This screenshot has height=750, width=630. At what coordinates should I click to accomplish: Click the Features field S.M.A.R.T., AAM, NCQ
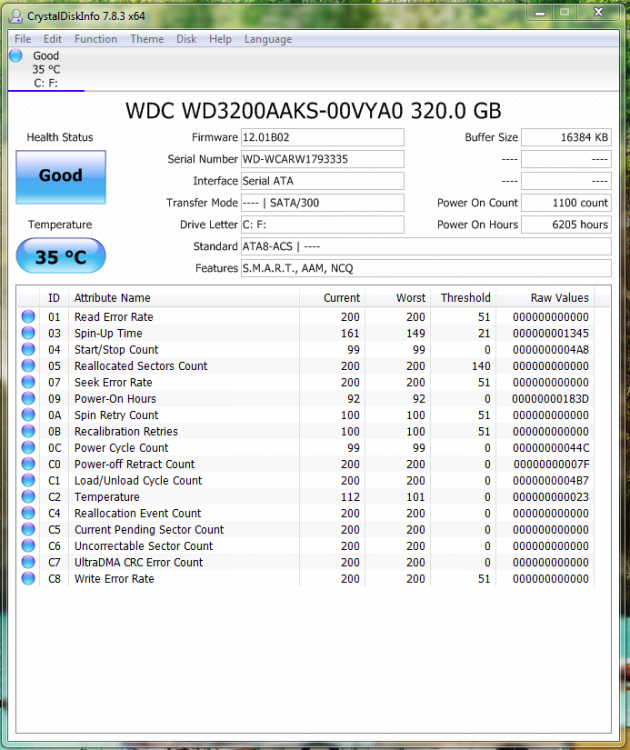pos(426,268)
